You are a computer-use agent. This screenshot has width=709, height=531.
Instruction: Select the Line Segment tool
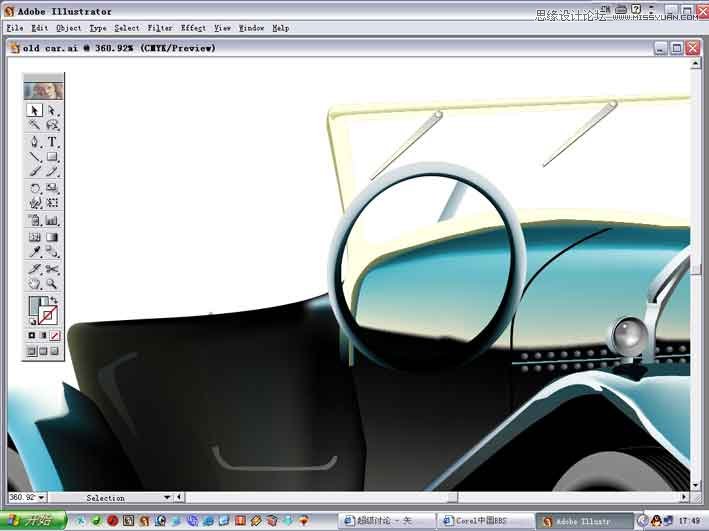point(34,157)
